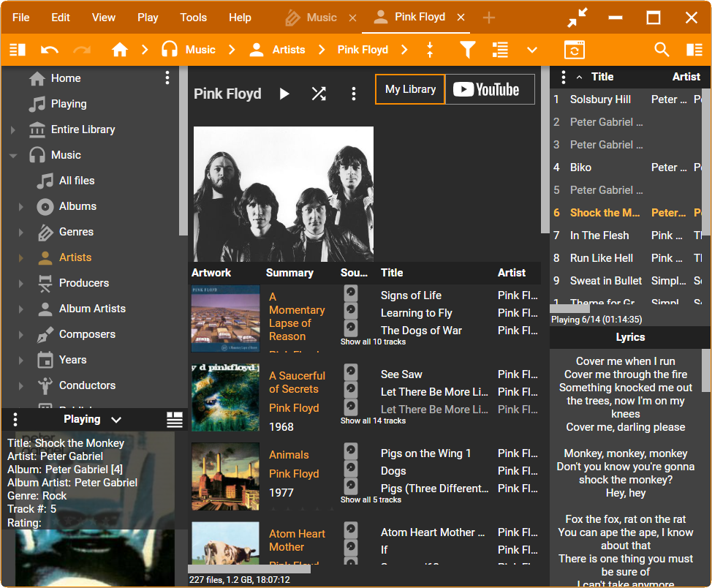This screenshot has width=712, height=588.
Task: Click the auto-refresh window icon in the toolbar
Action: [575, 50]
